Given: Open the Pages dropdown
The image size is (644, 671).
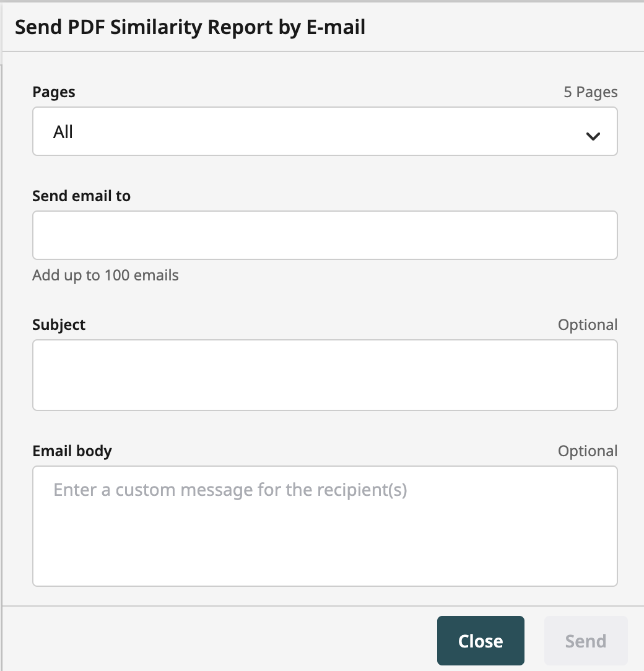Looking at the screenshot, I should point(324,131).
